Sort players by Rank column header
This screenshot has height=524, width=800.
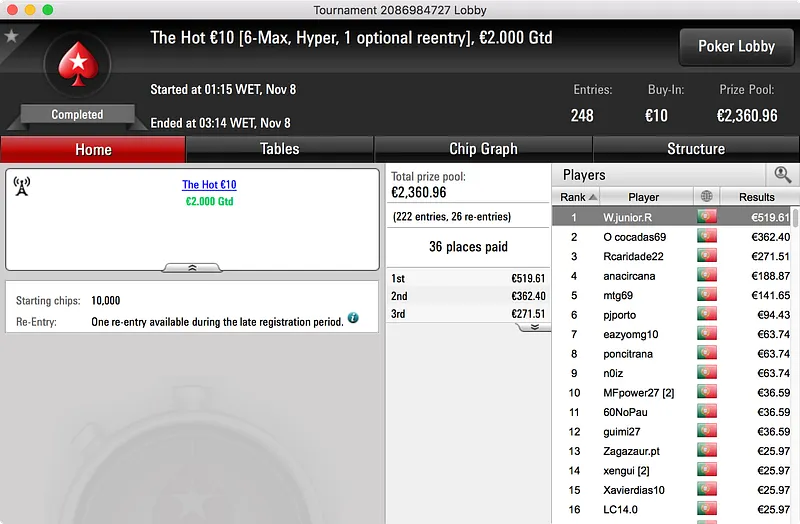point(577,197)
